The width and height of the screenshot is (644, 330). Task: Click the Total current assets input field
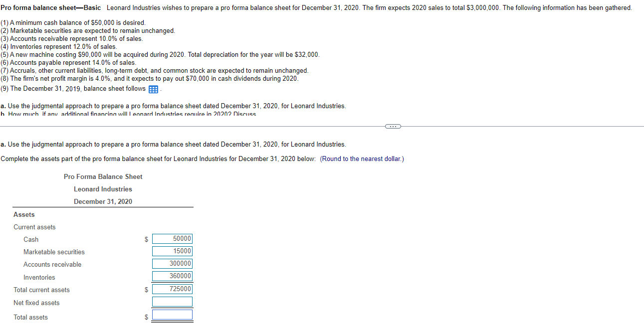[x=172, y=289]
